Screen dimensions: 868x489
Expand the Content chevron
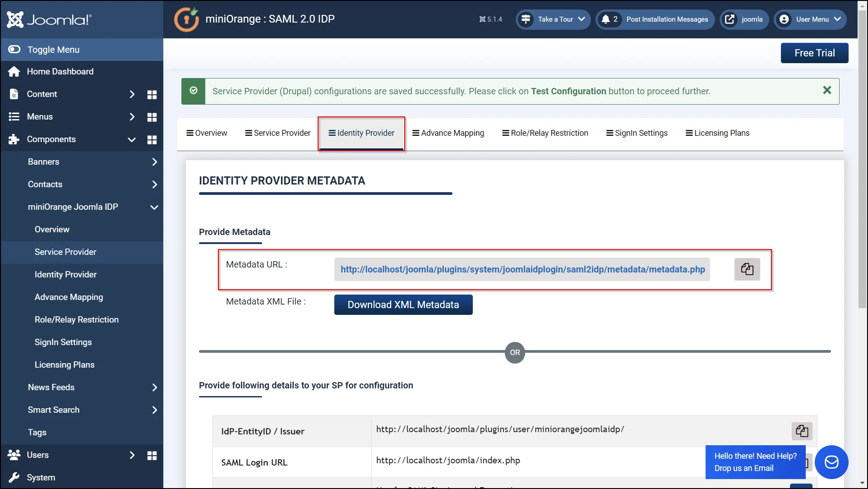click(132, 94)
